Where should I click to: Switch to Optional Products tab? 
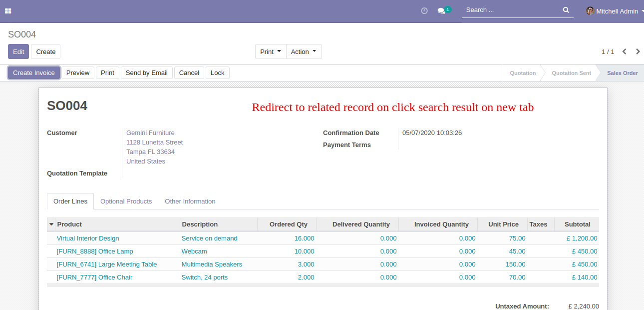tap(126, 201)
